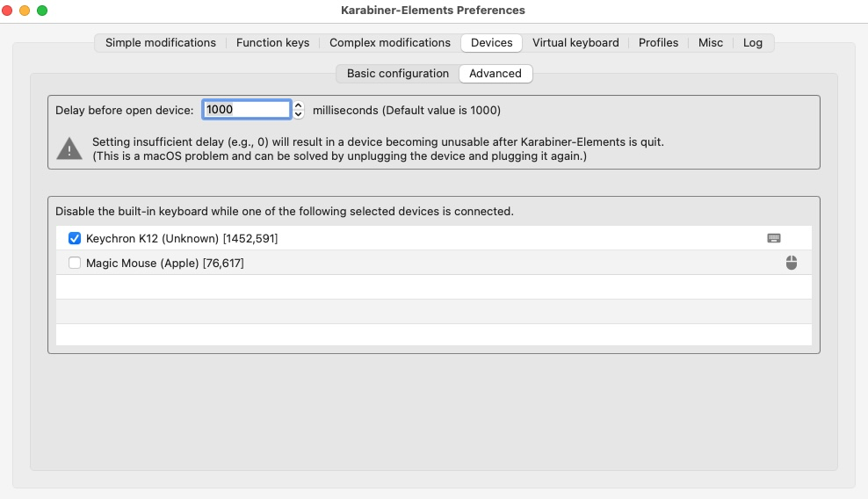Click the "This is a macOS problem" line
The image size is (868, 499).
click(x=339, y=156)
